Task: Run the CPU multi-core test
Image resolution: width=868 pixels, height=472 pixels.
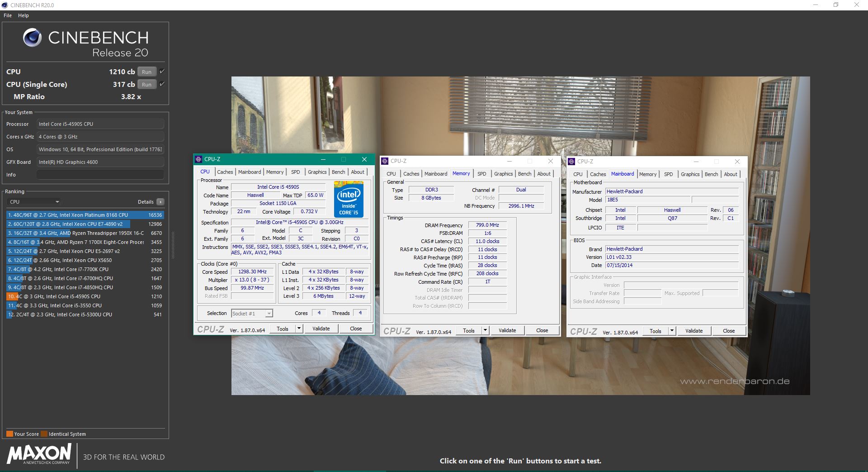Action: click(x=147, y=72)
